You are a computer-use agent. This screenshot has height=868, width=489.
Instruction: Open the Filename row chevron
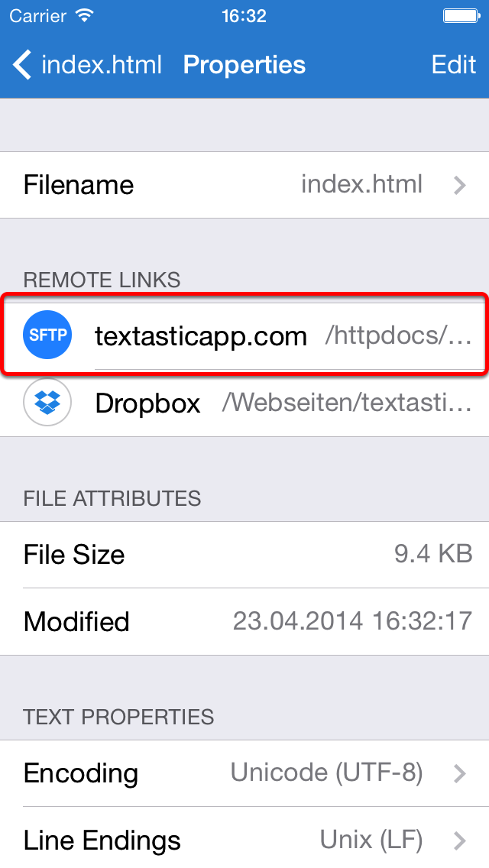click(459, 185)
